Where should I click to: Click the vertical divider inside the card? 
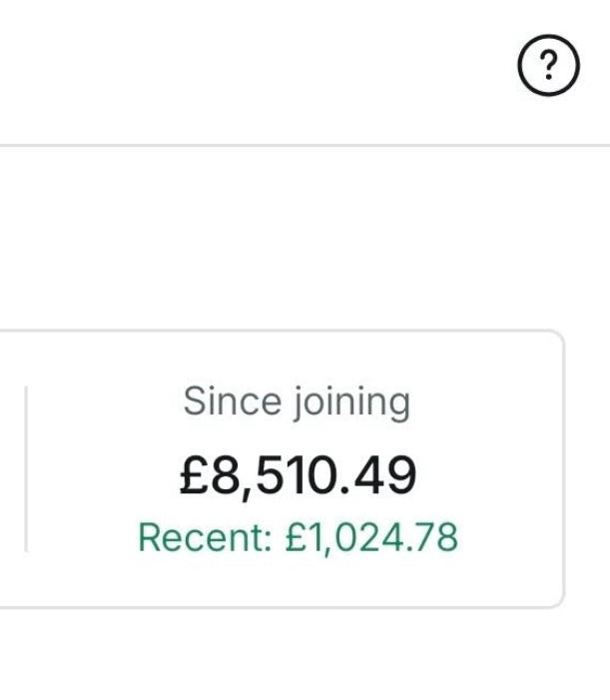point(25,468)
